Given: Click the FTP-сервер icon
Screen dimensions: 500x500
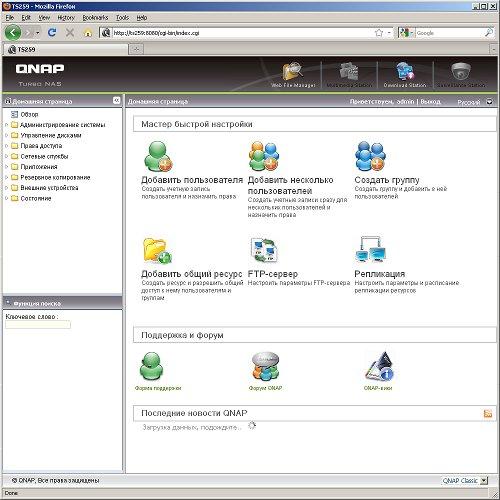Looking at the screenshot, I should (x=264, y=251).
